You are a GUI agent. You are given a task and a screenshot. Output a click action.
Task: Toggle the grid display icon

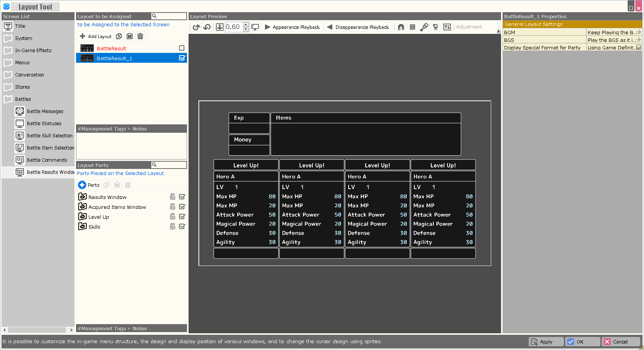(412, 27)
